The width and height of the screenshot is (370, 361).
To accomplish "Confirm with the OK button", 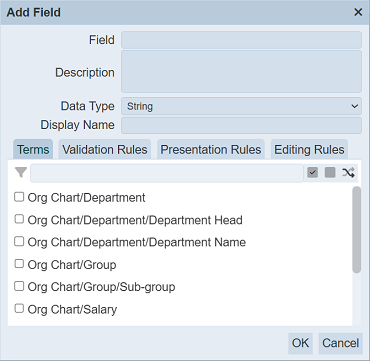I will [x=300, y=343].
